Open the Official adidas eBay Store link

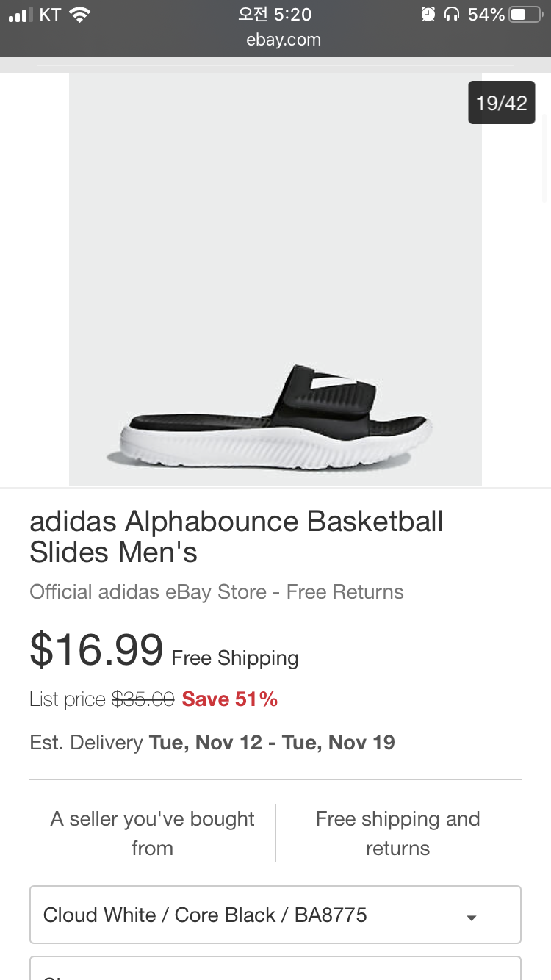217,592
